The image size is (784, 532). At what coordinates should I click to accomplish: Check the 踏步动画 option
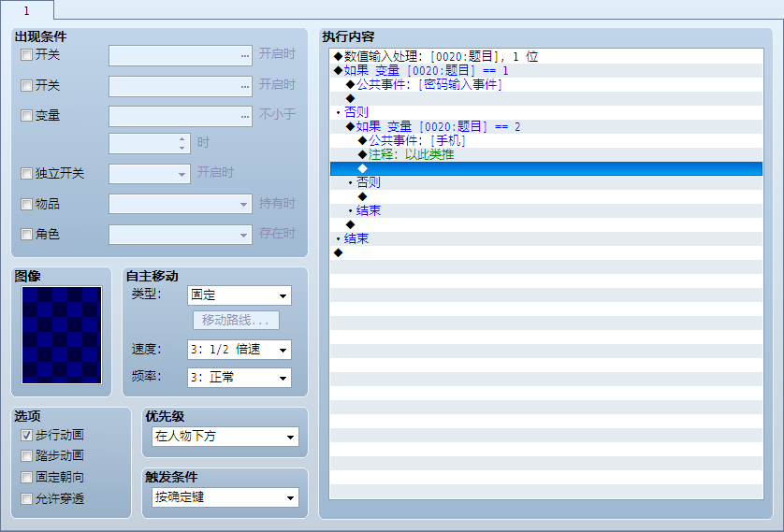pos(26,455)
